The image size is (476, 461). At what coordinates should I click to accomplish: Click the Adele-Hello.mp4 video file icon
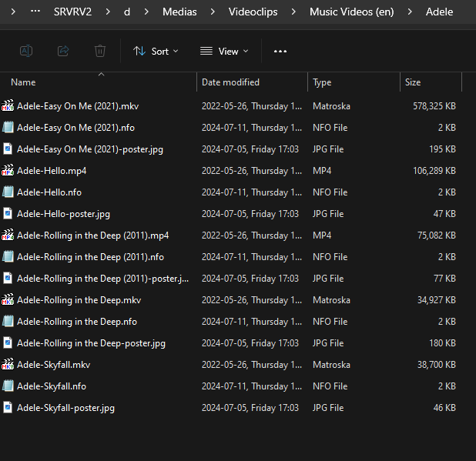coord(8,171)
